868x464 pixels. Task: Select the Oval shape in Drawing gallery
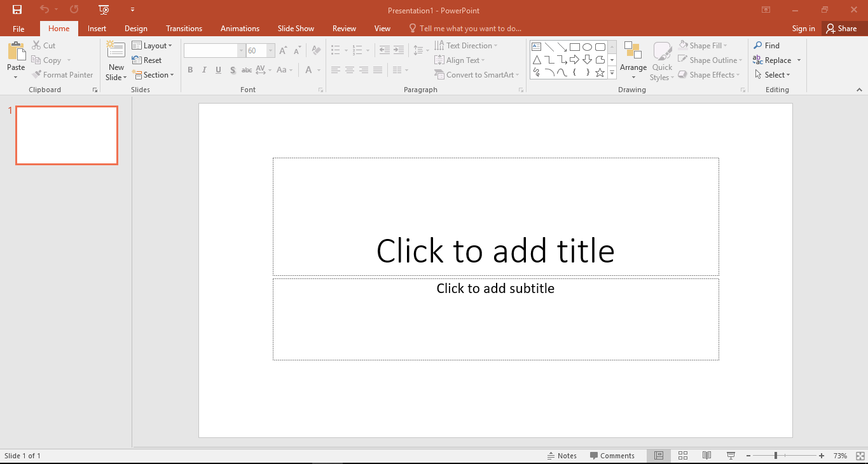[587, 46]
